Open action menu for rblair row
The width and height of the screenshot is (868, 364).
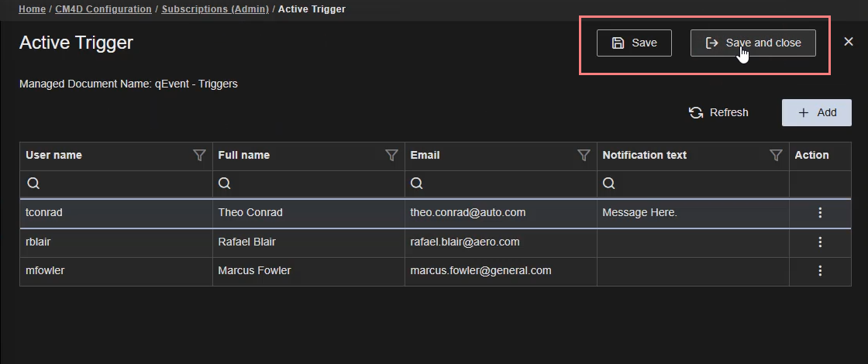tap(820, 242)
